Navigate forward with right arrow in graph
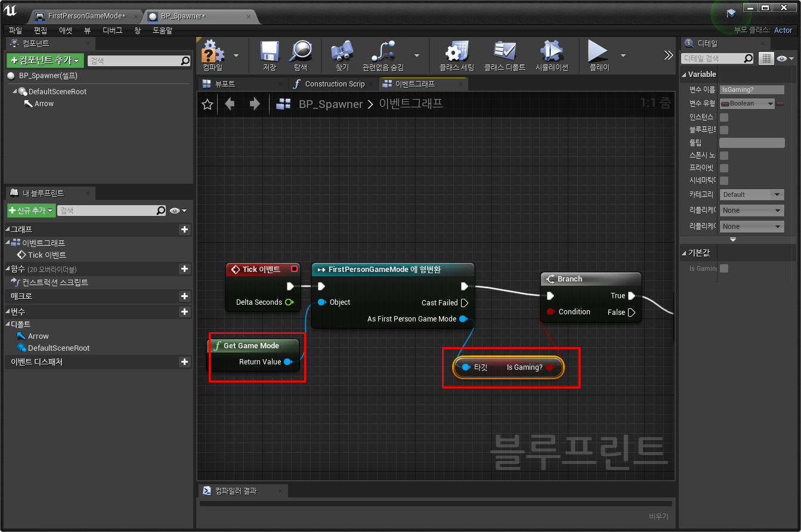 click(255, 104)
